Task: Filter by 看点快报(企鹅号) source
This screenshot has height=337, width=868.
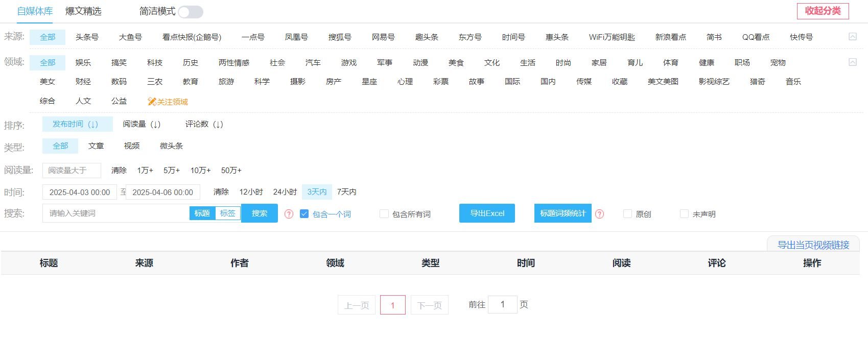Action: [x=192, y=37]
